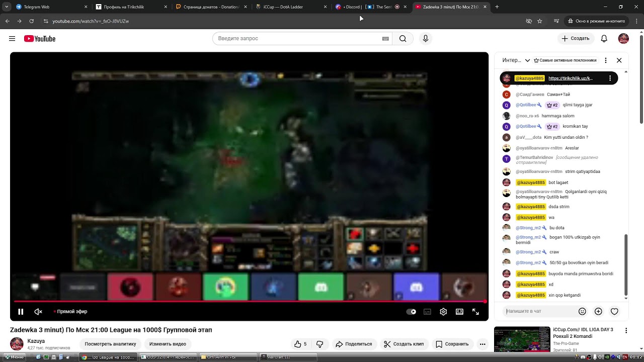644x362 pixels.
Task: Switch to Telegram Web tab
Action: (x=51, y=7)
